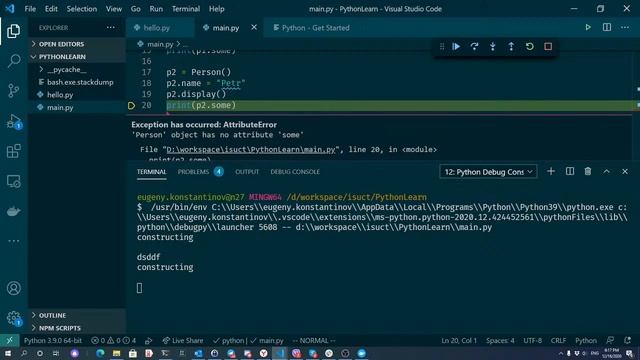Open the Explorer view in activity bar

click(13, 31)
